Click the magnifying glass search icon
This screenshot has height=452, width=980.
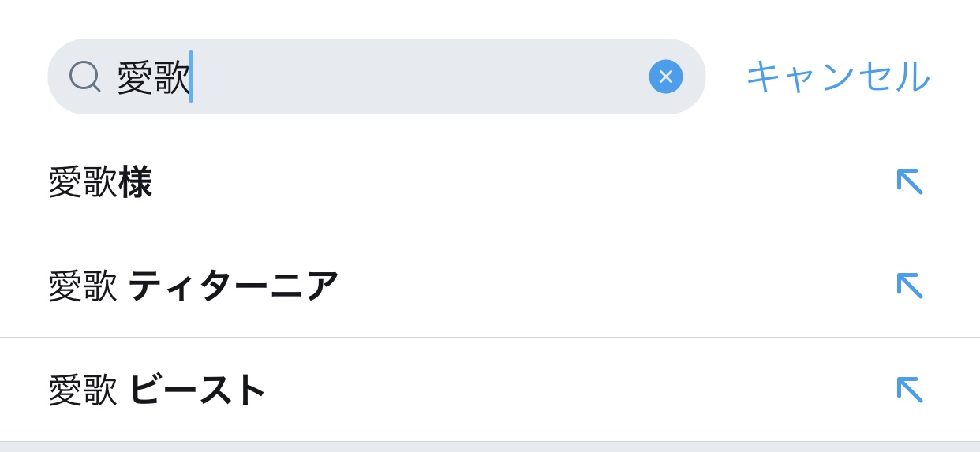point(84,77)
